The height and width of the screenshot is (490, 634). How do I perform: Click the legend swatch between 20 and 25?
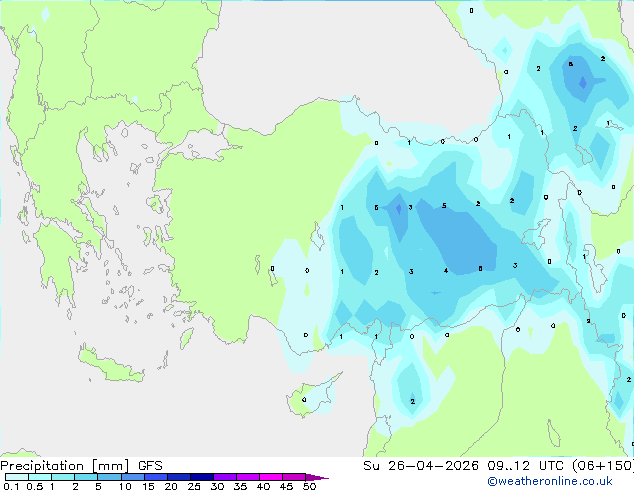pos(179,477)
